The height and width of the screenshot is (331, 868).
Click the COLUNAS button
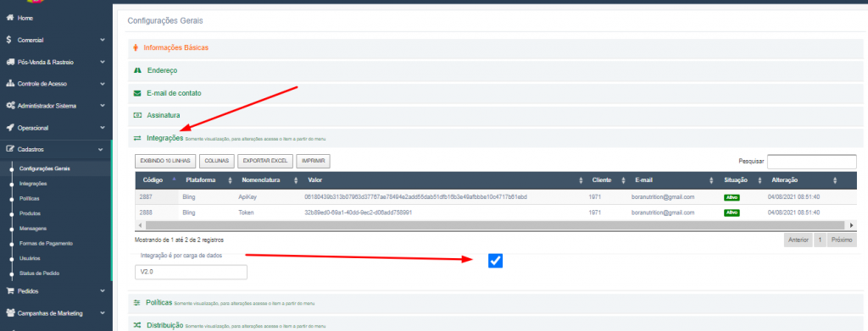click(216, 161)
